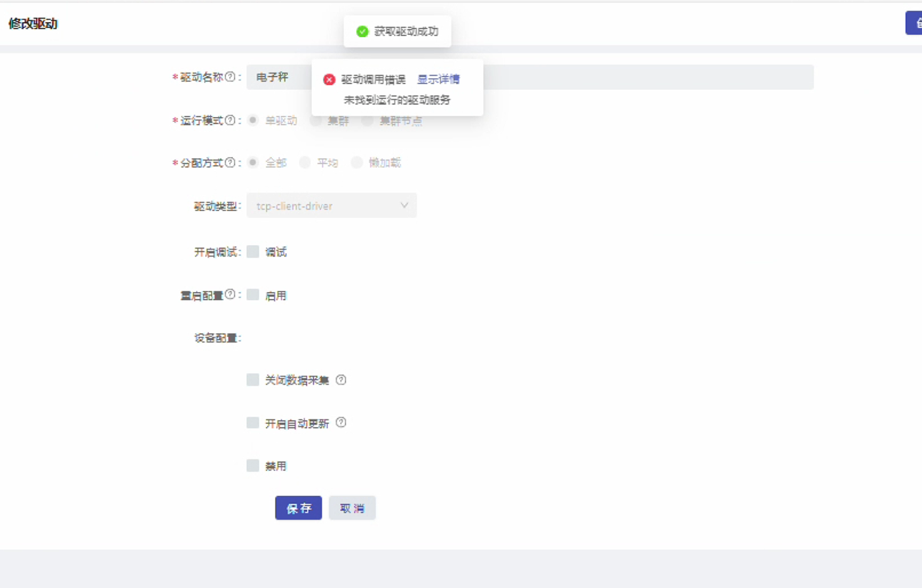This screenshot has width=922, height=588.
Task: Click the help icon beside 重启配置
Action: (230, 294)
